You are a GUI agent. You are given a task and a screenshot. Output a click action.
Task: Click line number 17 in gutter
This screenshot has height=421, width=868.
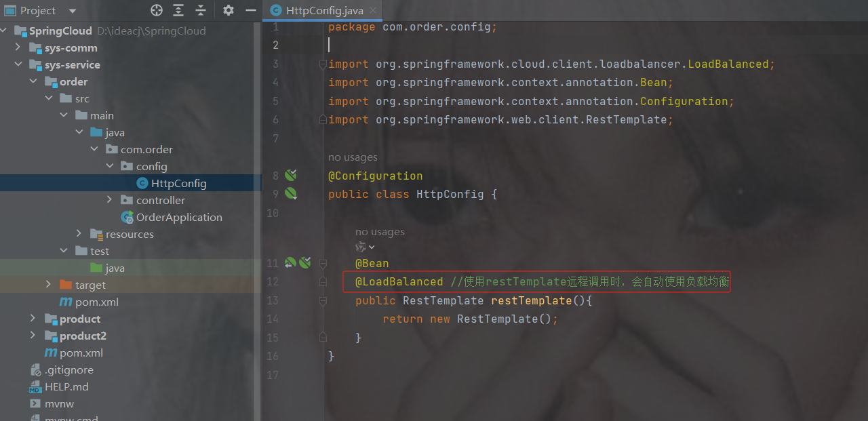tap(273, 375)
